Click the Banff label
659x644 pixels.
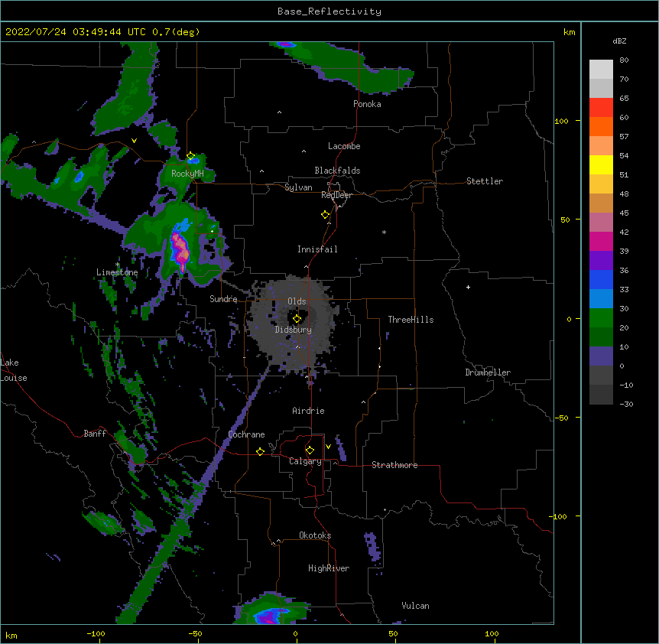point(95,434)
